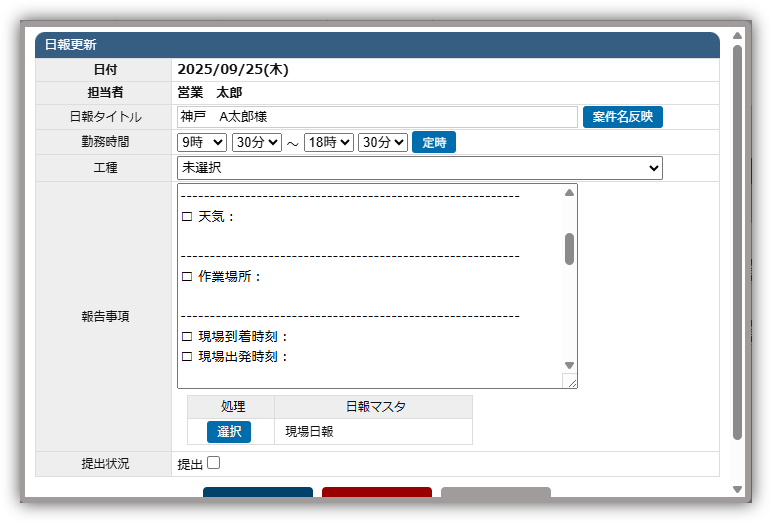Image resolution: width=772 pixels, height=523 pixels.
Task: Click the dialog's outer scrollbar up arrow
Action: click(737, 36)
